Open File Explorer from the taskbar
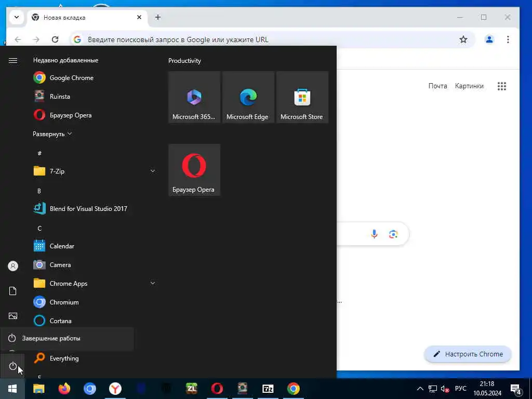Screen dimensions: 532x399 pyautogui.click(x=38, y=389)
